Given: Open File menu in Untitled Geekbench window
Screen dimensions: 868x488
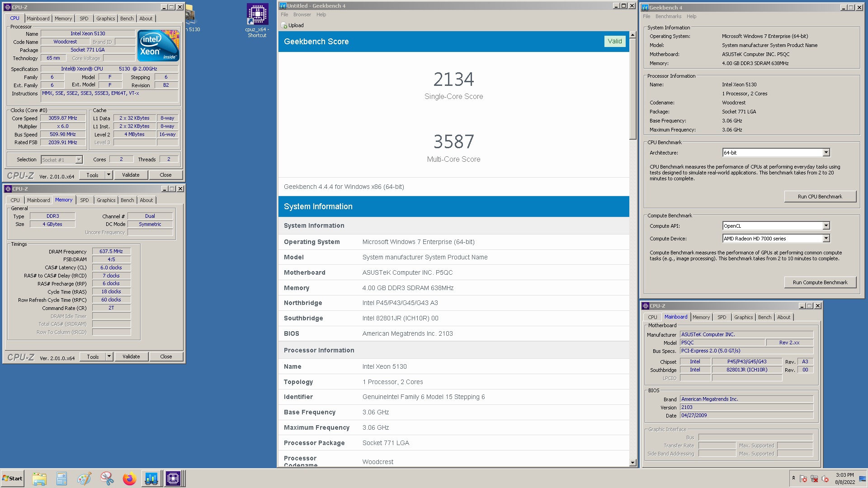Looking at the screenshot, I should tap(284, 14).
